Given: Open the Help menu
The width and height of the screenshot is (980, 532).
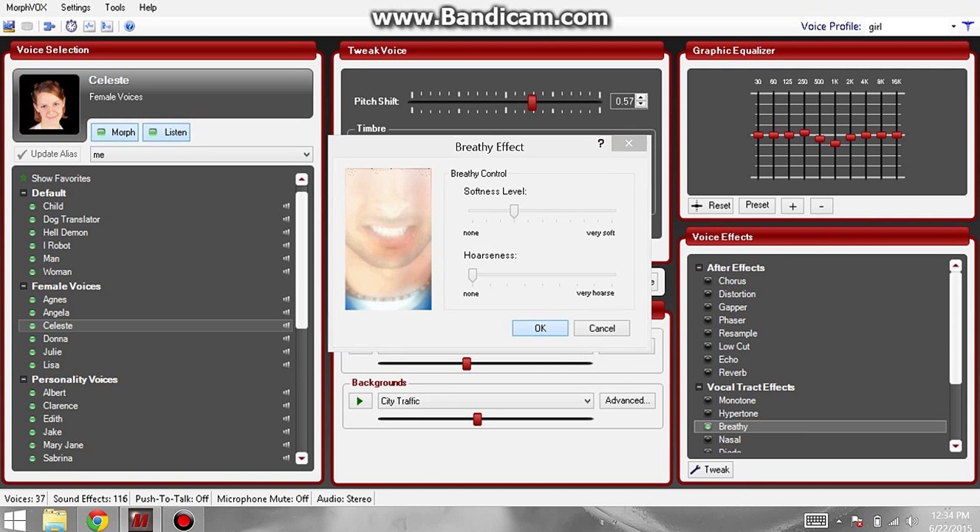Looking at the screenshot, I should tap(148, 7).
